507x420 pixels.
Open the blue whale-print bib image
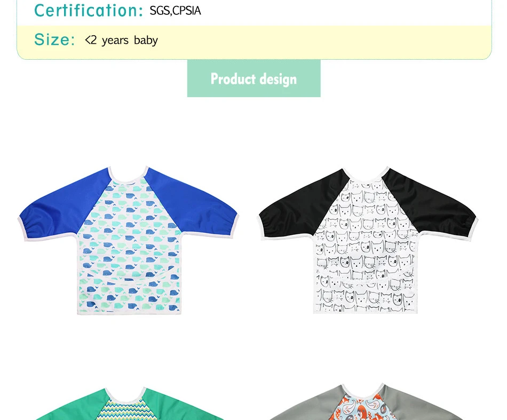(x=129, y=240)
